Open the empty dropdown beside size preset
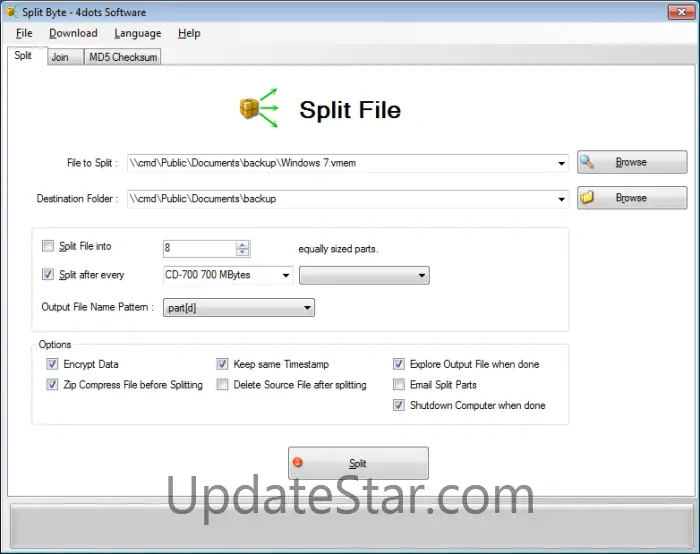The image size is (700, 554). (364, 275)
